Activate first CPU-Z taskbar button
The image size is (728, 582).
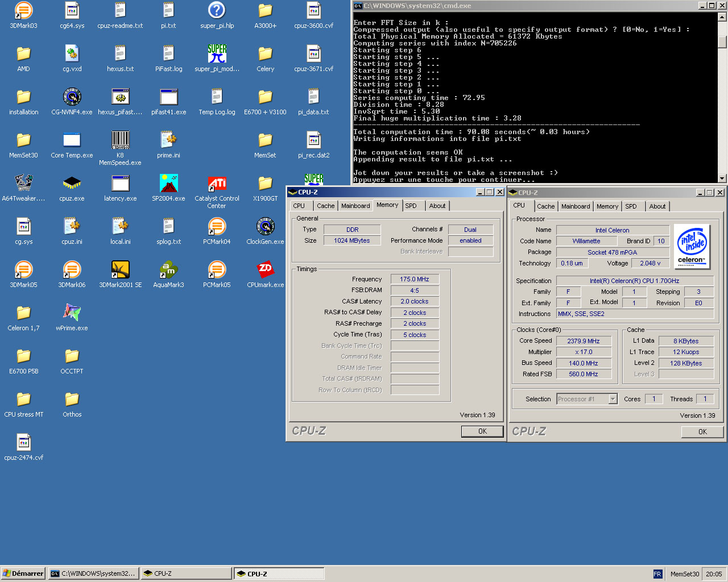tap(186, 573)
